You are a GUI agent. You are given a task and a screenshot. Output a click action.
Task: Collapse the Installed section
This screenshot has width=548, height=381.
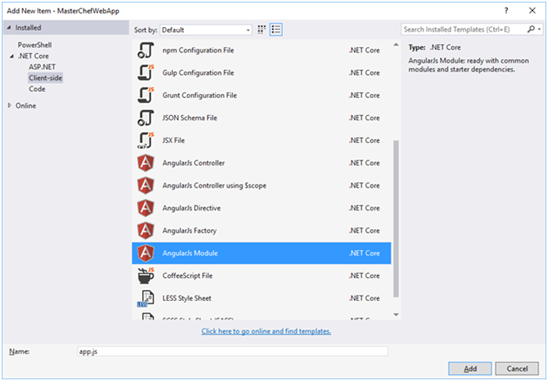coord(9,27)
